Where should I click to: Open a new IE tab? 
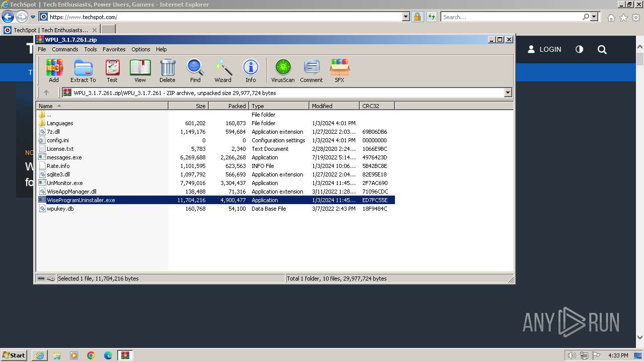[108, 30]
